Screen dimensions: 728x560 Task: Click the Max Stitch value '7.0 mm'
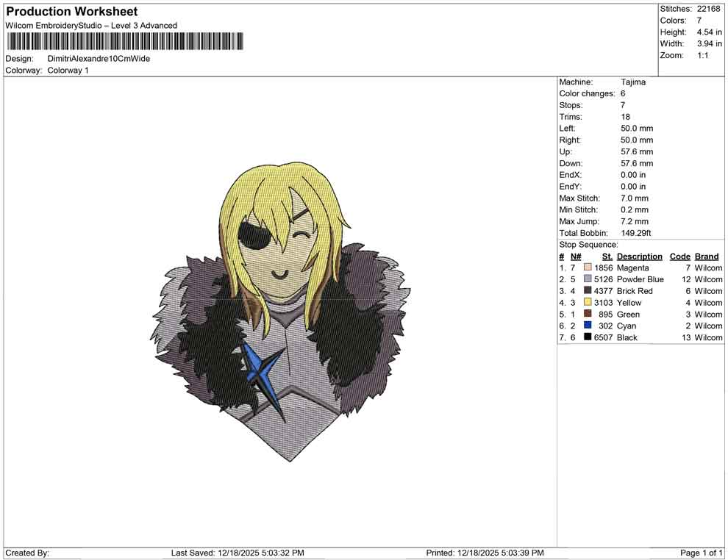(x=634, y=198)
